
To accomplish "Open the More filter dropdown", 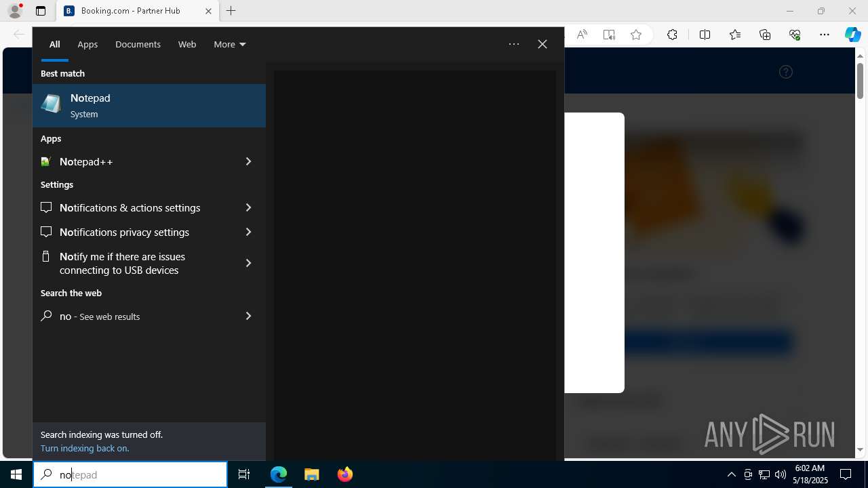I will 229,44.
